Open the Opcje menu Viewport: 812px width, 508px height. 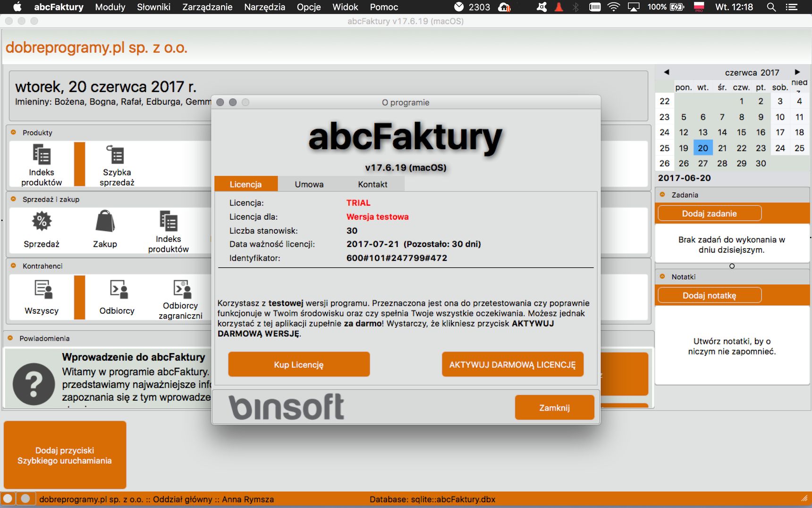tap(309, 7)
